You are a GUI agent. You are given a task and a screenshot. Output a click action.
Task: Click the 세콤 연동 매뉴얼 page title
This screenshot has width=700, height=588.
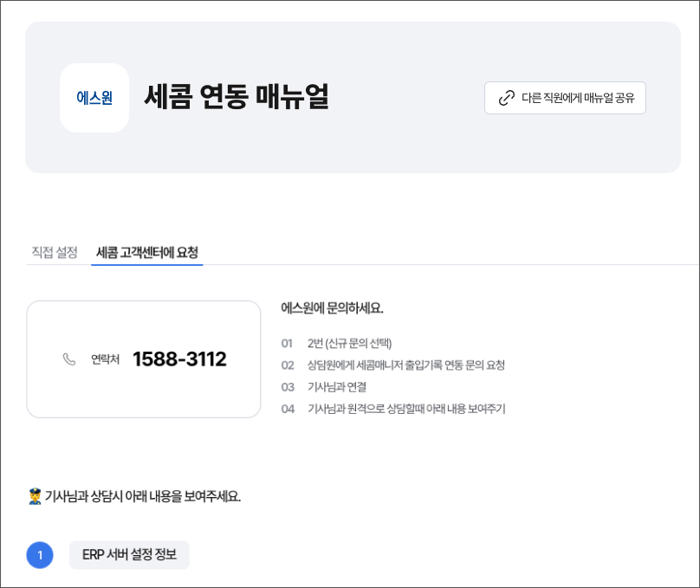click(236, 96)
